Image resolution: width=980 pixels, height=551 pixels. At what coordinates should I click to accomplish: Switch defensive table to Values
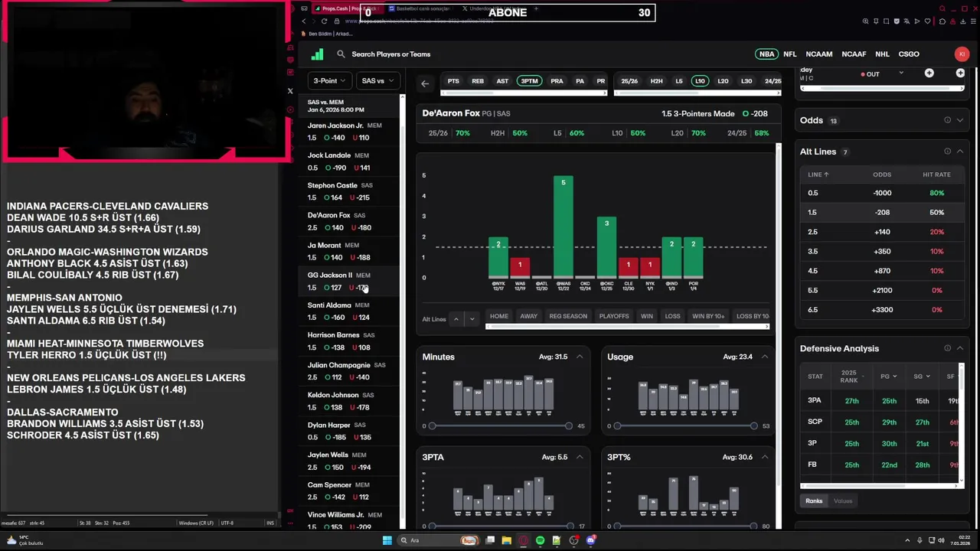tap(843, 501)
